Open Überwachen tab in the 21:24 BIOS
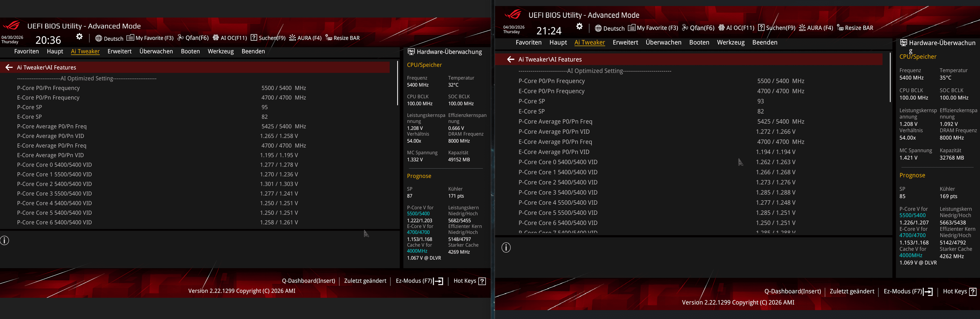This screenshot has width=980, height=319. [x=663, y=43]
